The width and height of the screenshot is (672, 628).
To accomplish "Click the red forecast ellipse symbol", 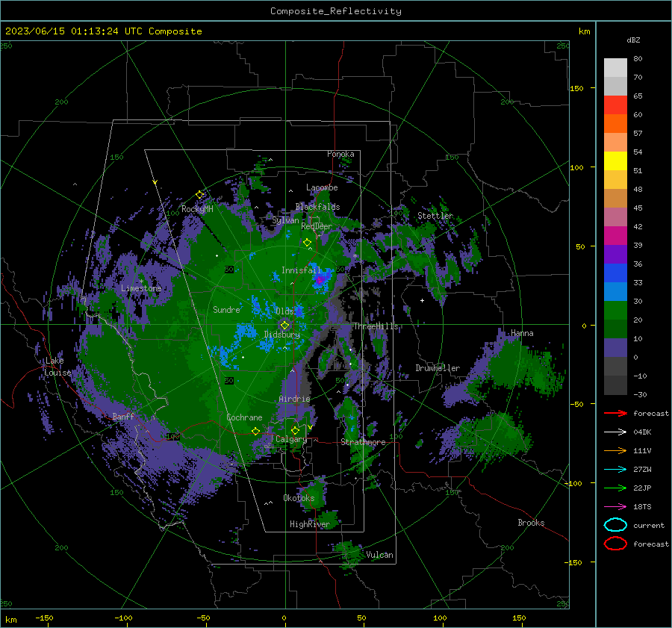I will (615, 544).
